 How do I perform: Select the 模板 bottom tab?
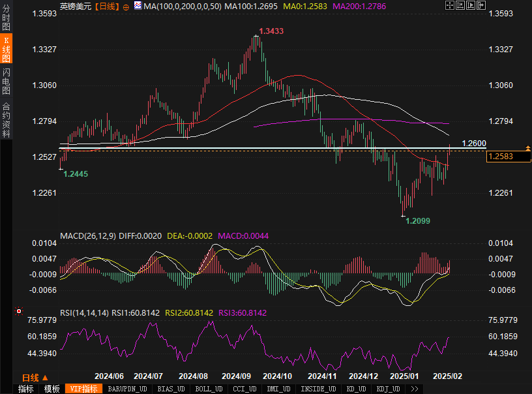click(x=52, y=389)
